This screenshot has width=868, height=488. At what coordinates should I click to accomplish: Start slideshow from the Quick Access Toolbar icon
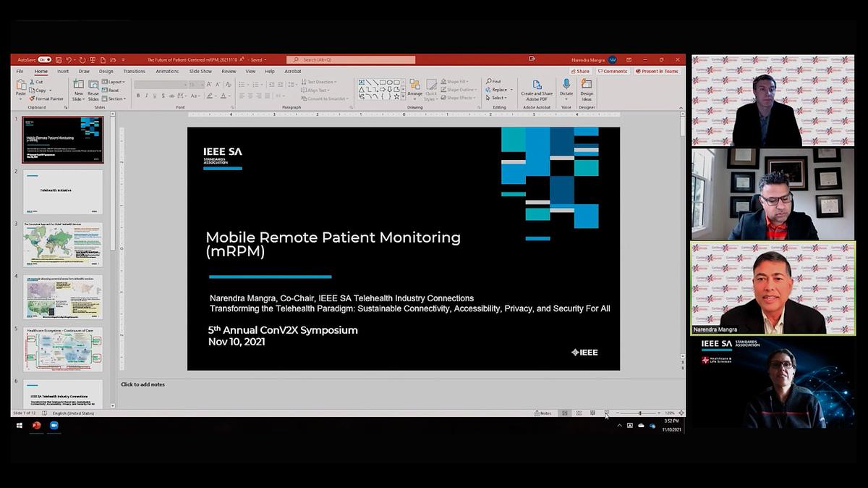[x=93, y=60]
